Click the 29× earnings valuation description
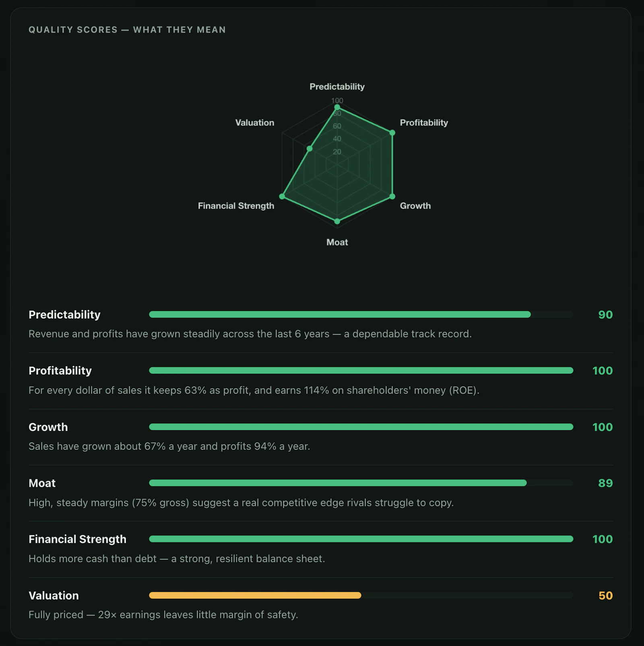The width and height of the screenshot is (644, 646). click(x=163, y=615)
